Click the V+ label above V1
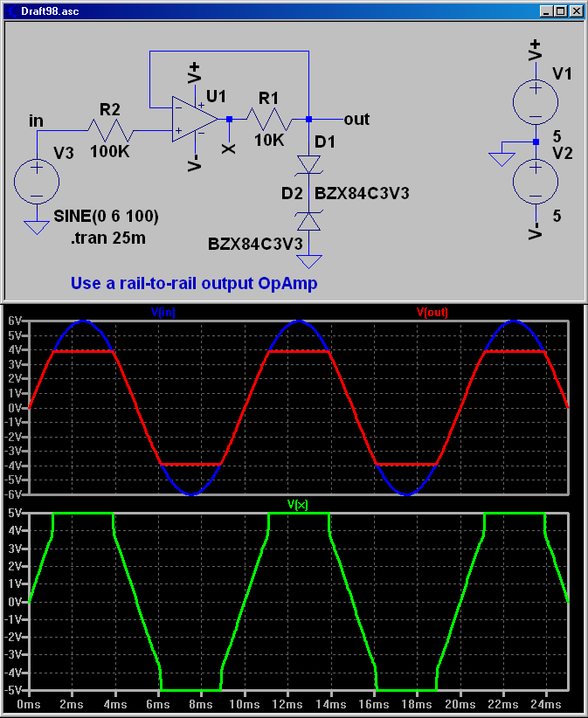 coord(535,51)
